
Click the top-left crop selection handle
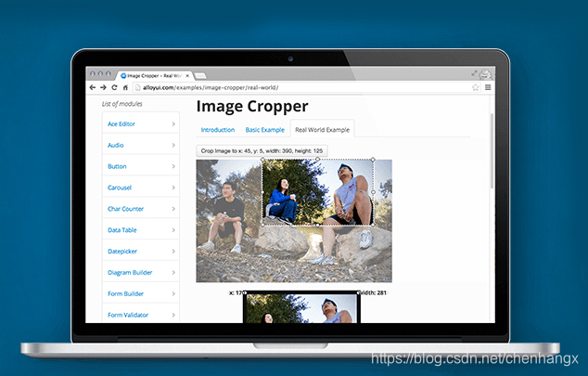pyautogui.click(x=262, y=160)
